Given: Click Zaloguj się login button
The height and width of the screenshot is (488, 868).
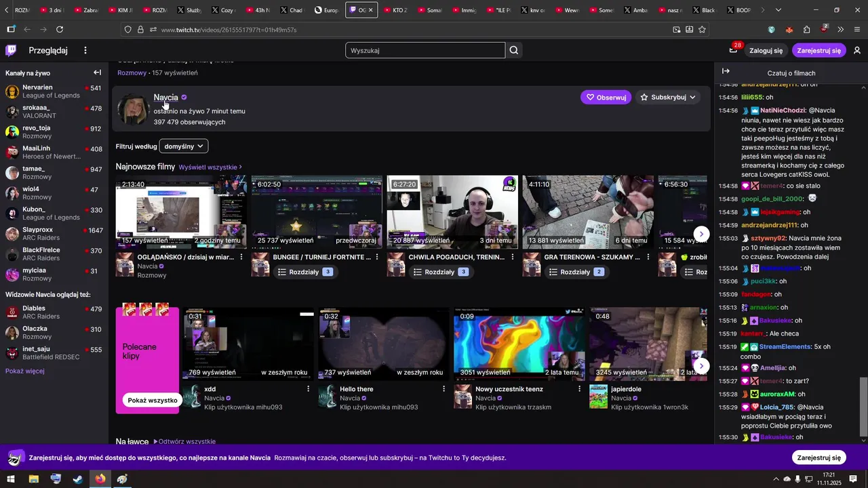Looking at the screenshot, I should (x=766, y=50).
